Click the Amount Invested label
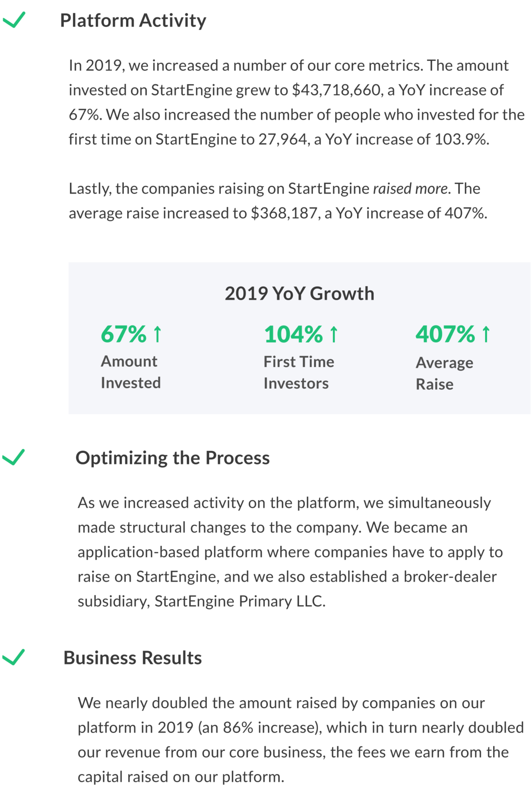 point(131,372)
